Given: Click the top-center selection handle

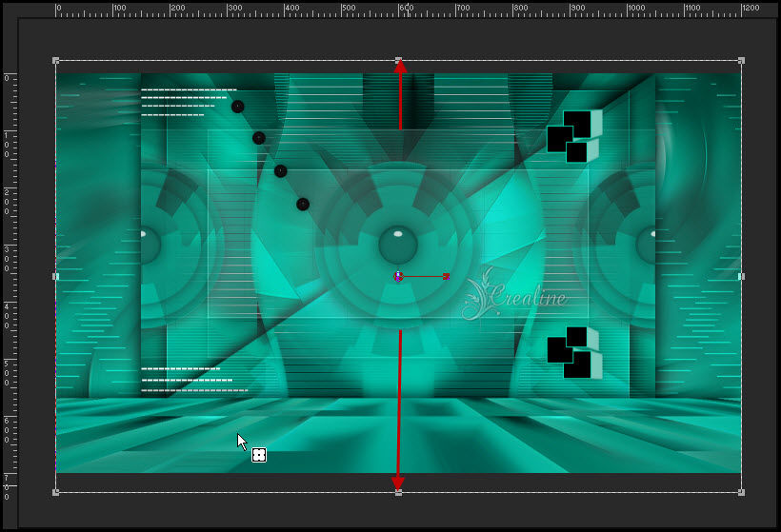Looking at the screenshot, I should [x=399, y=61].
